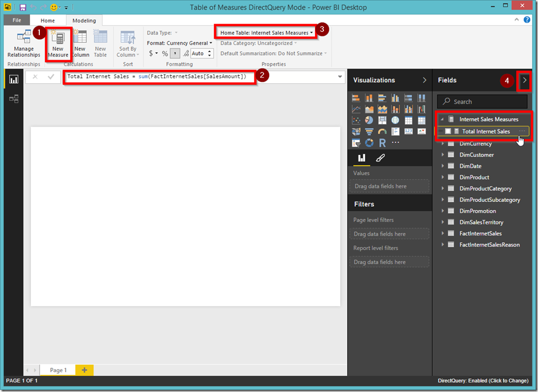538x392 pixels.
Task: Select the R script visual
Action: pyautogui.click(x=382, y=143)
